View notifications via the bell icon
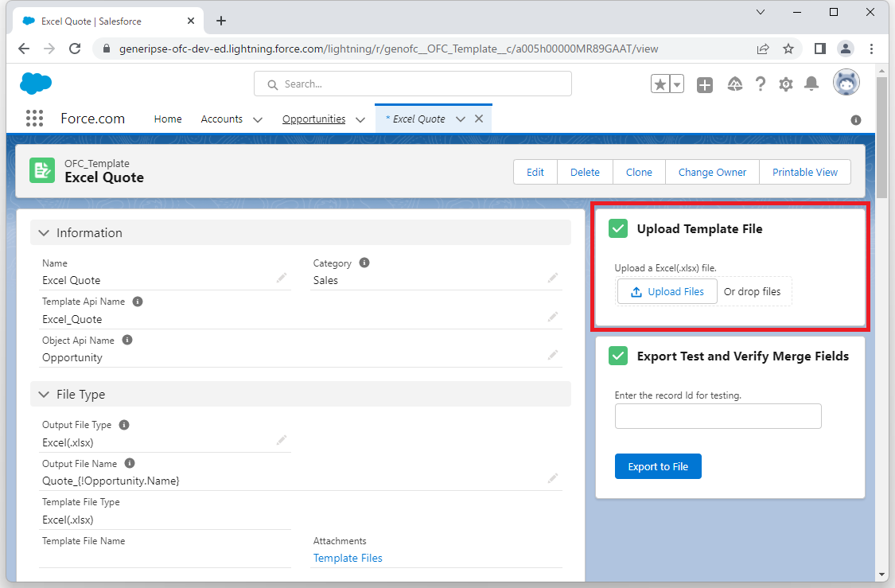The width and height of the screenshot is (895, 588). point(811,84)
